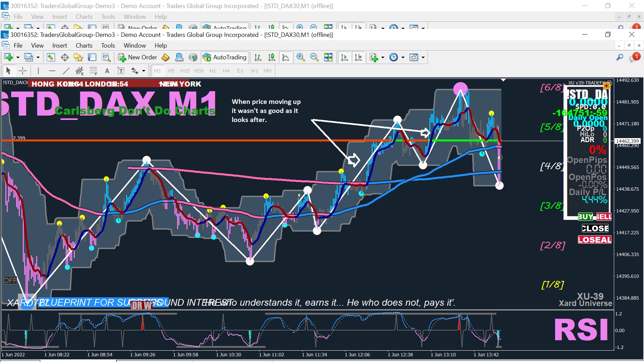644x362 pixels.
Task: Zoom in on the chart
Action: pyautogui.click(x=300, y=57)
